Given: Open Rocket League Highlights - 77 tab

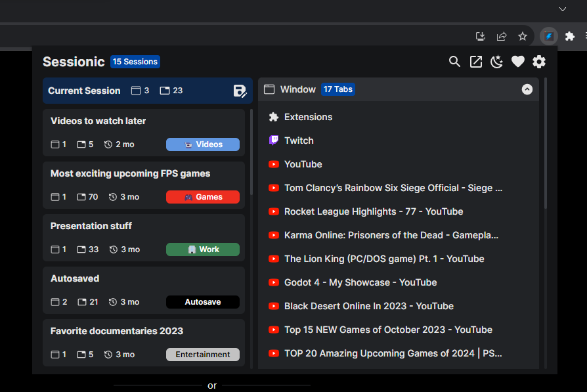Looking at the screenshot, I should 399,211.
